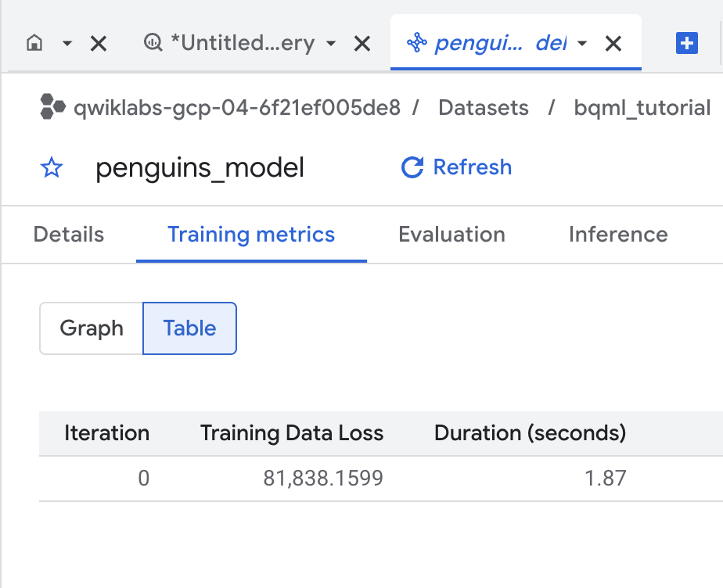Click the Refresh button label
723x588 pixels.
(x=472, y=167)
